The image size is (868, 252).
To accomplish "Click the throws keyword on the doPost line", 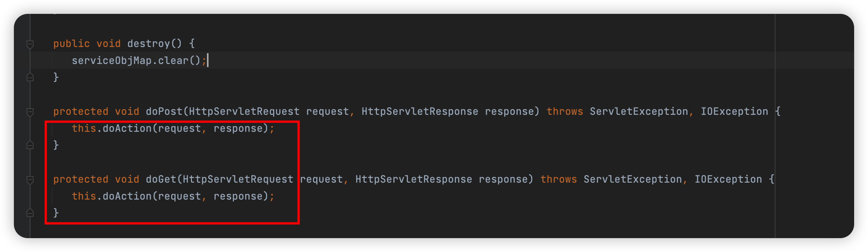I will 565,111.
